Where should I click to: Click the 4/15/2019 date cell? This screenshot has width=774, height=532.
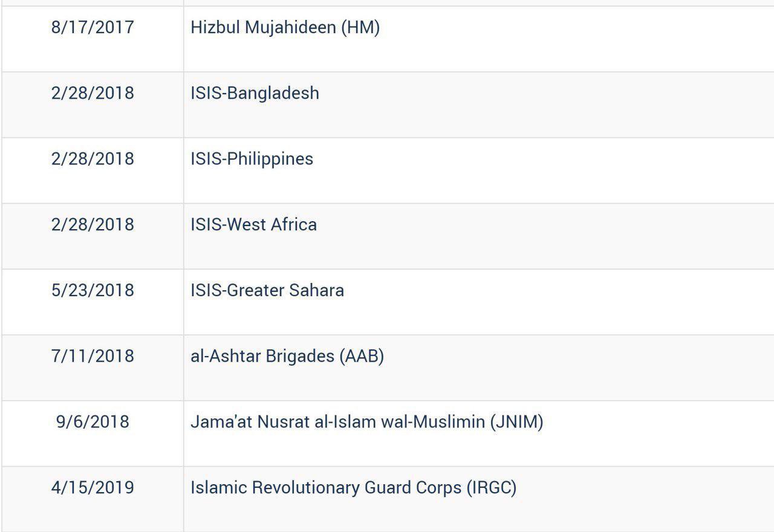click(93, 488)
